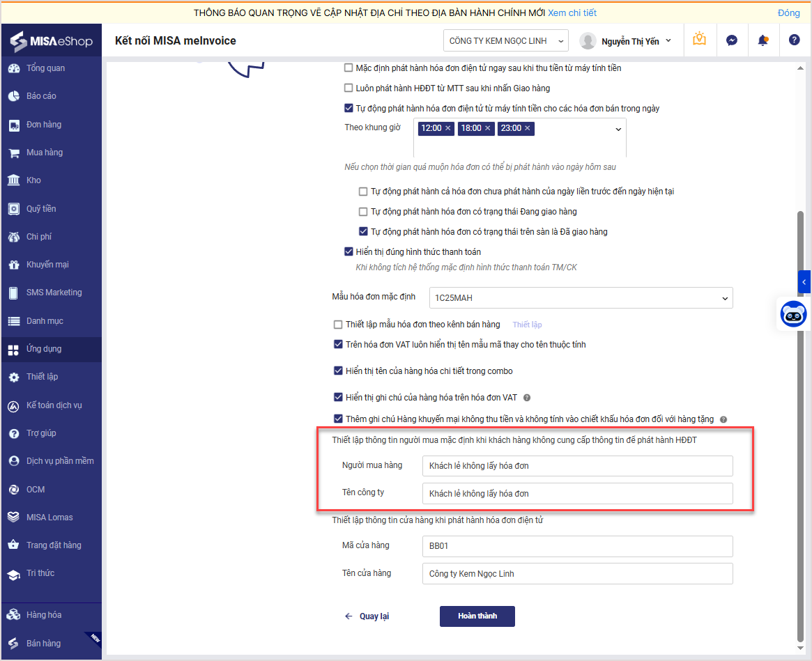812x661 pixels.
Task: Uncheck Hiển thị đúng hình thức thanh toán
Action: pyautogui.click(x=348, y=251)
